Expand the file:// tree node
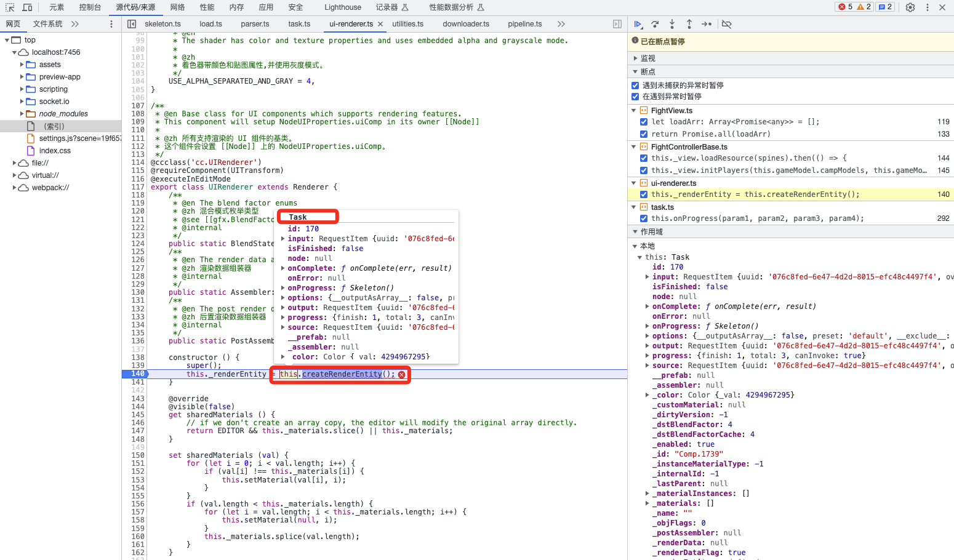 click(x=15, y=163)
